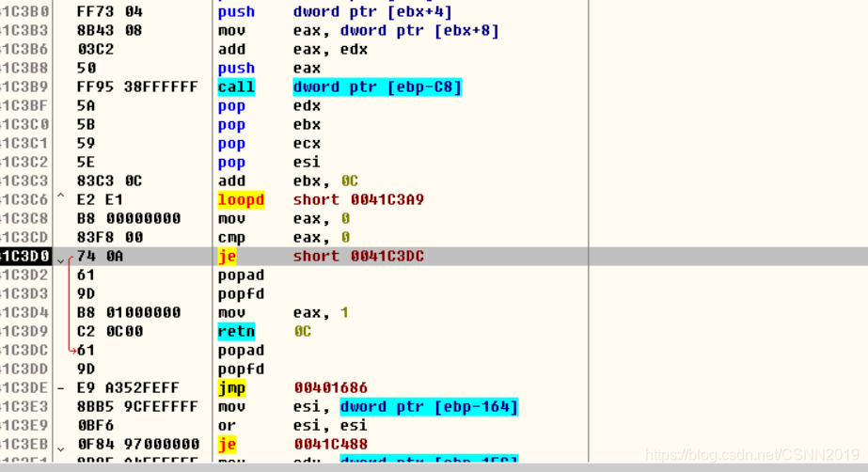
Task: Select the address 1C3EB row
Action: [25, 445]
